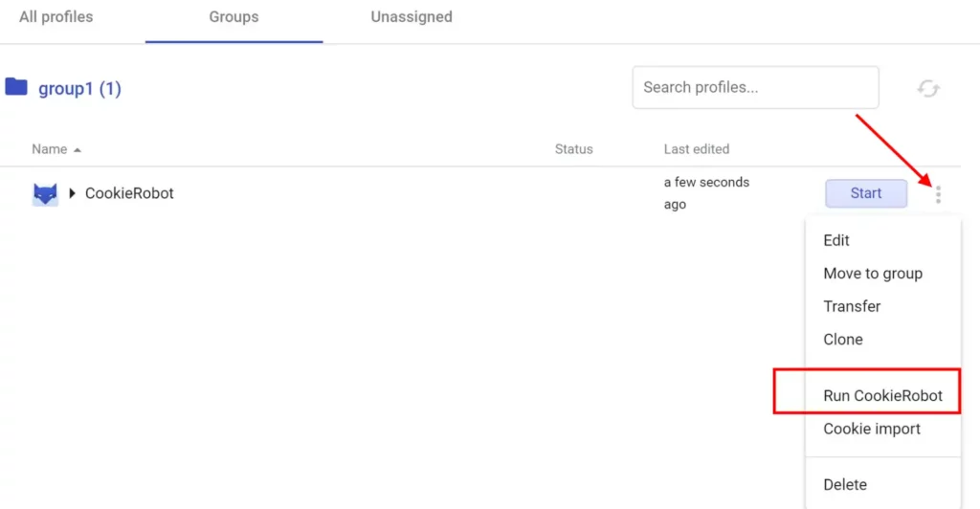The height and width of the screenshot is (509, 980).
Task: Focus the Search profiles field
Action: [756, 87]
